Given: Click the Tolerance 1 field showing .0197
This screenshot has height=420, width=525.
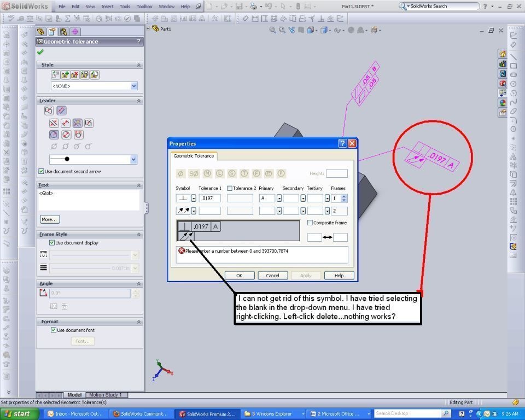Looking at the screenshot, I should point(210,198).
